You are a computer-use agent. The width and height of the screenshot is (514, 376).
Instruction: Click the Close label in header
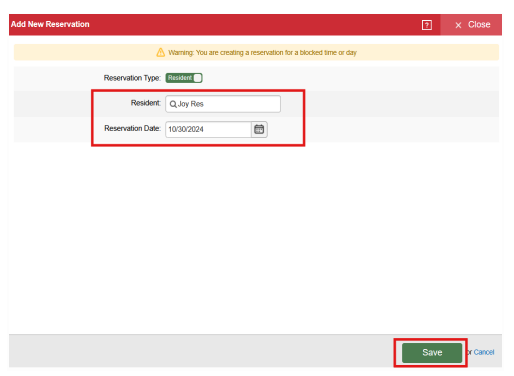pos(479,25)
